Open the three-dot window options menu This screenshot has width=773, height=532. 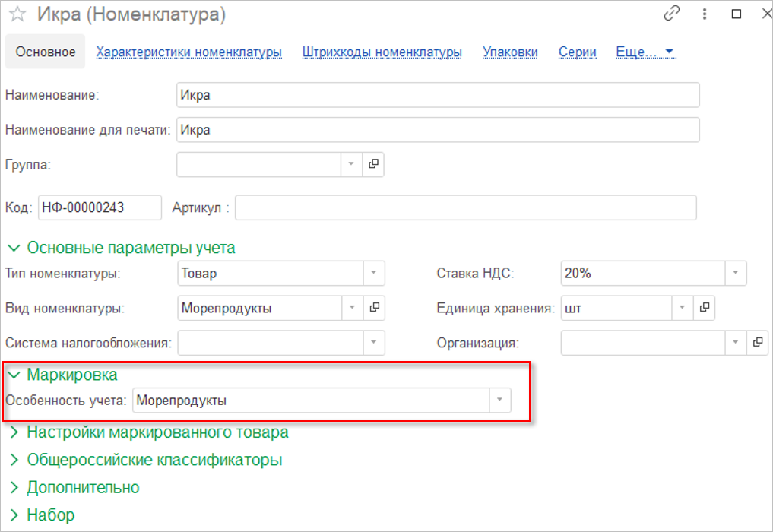coord(705,14)
